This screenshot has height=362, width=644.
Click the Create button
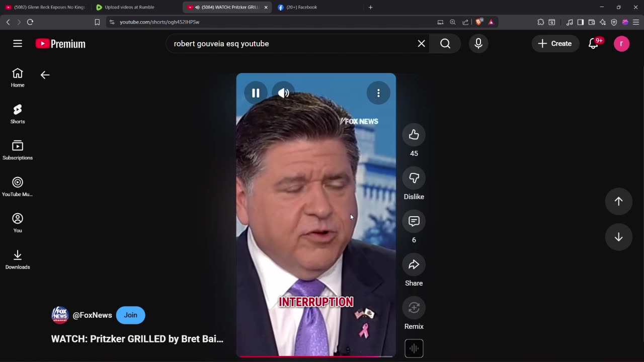coord(555,44)
